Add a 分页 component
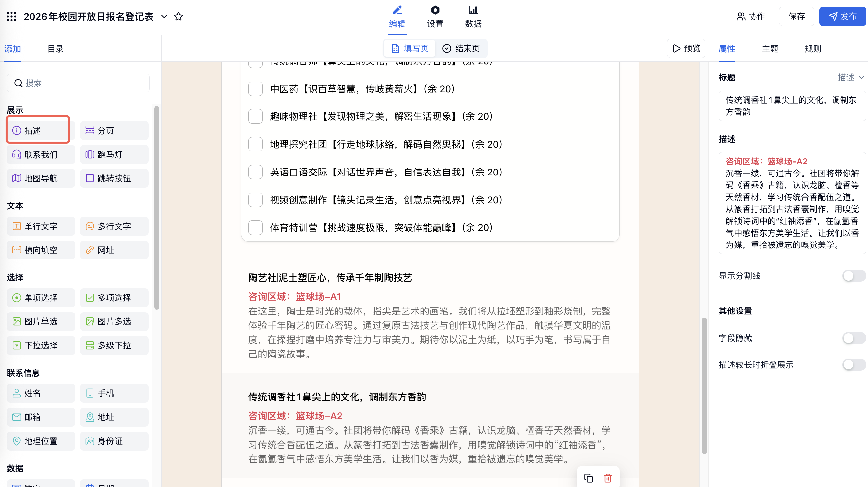 (x=114, y=130)
